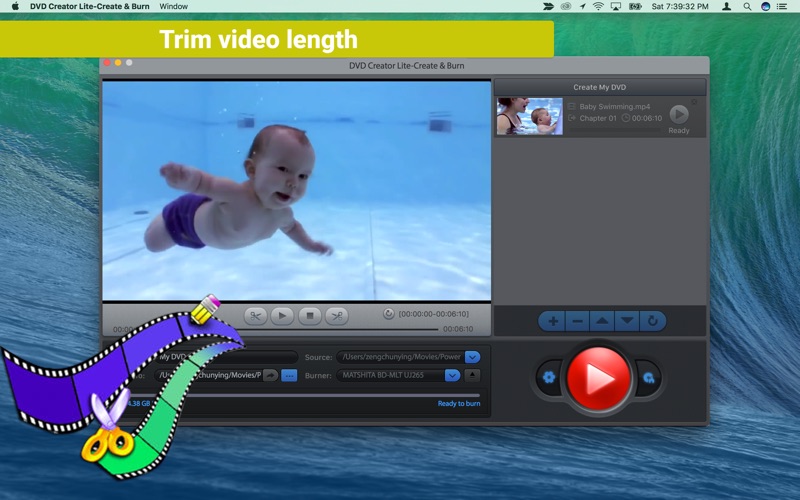Screen dimensions: 800x500
Task: Click the output path field
Action: click(209, 376)
